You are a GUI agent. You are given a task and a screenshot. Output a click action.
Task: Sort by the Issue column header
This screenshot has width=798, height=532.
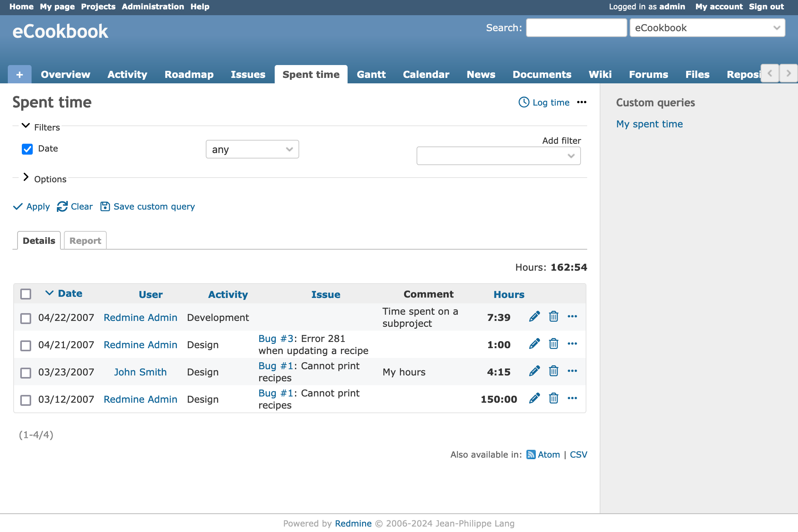pos(326,294)
